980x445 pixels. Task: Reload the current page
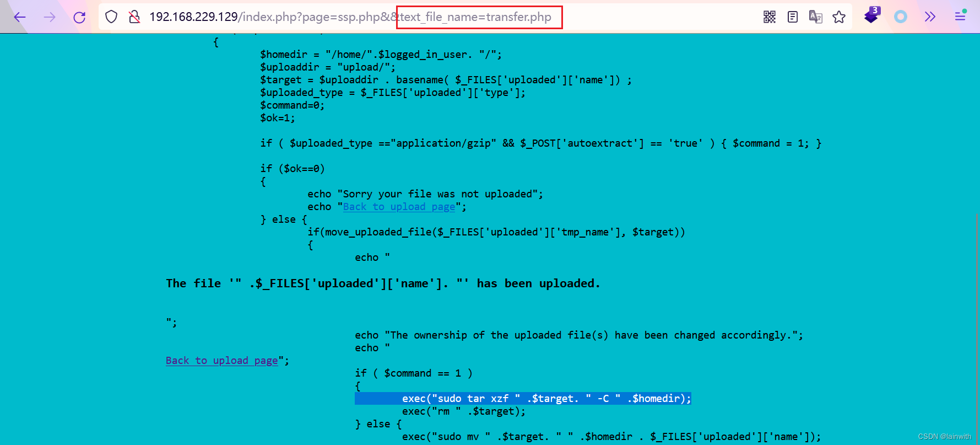coord(79,17)
